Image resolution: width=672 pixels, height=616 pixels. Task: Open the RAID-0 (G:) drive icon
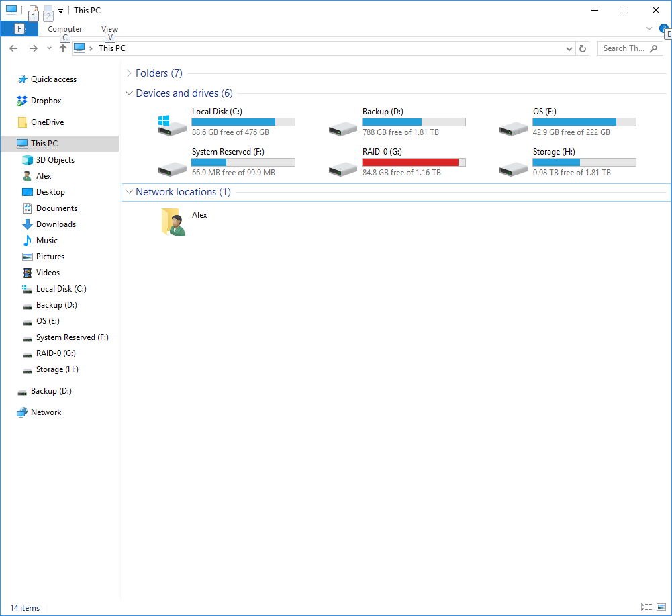click(x=342, y=165)
